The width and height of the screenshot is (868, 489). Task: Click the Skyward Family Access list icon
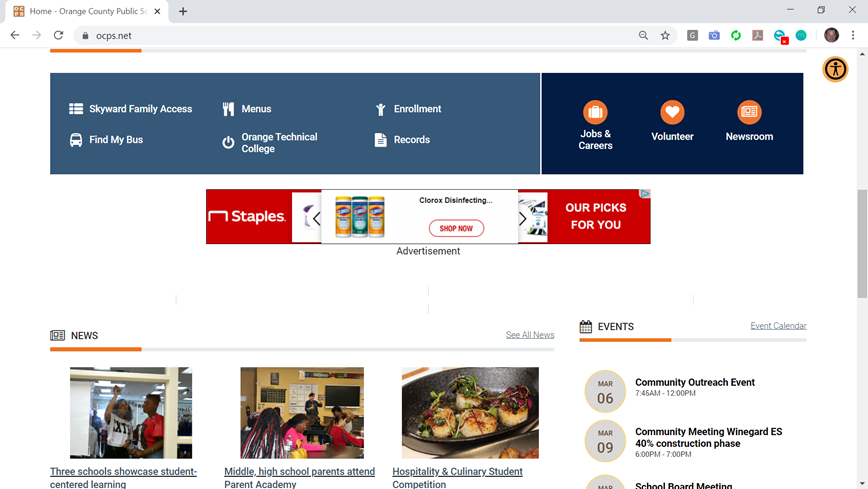[x=76, y=109]
